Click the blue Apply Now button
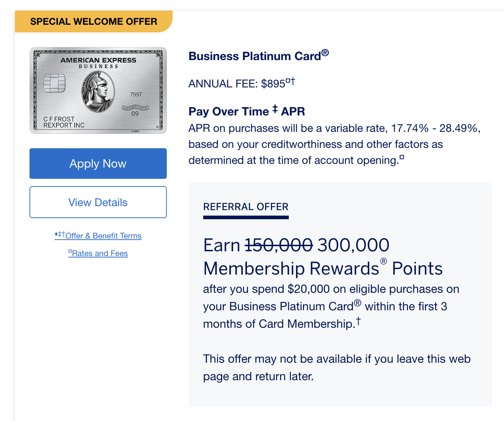Viewport: 504px width, 421px height. coord(98,164)
